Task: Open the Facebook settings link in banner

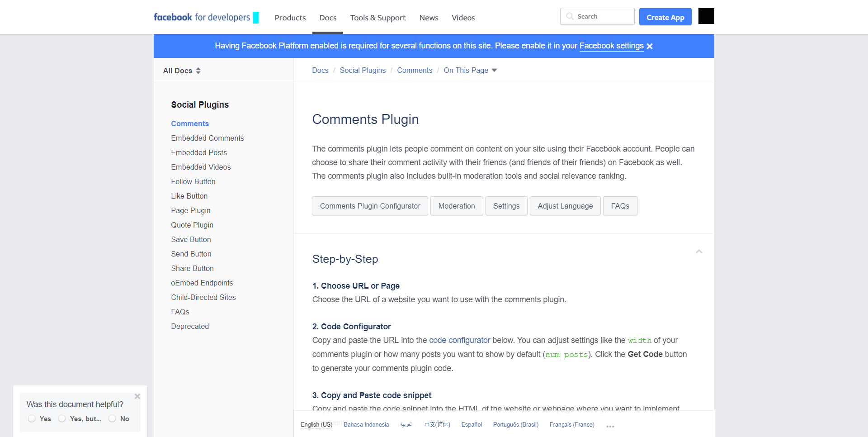Action: coord(611,46)
